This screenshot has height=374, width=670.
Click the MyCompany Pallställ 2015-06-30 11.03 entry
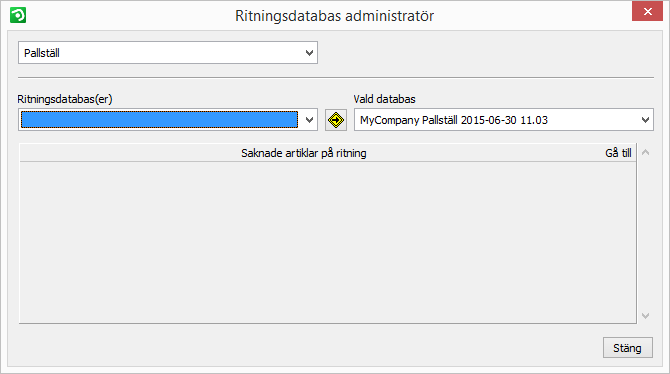coord(454,120)
